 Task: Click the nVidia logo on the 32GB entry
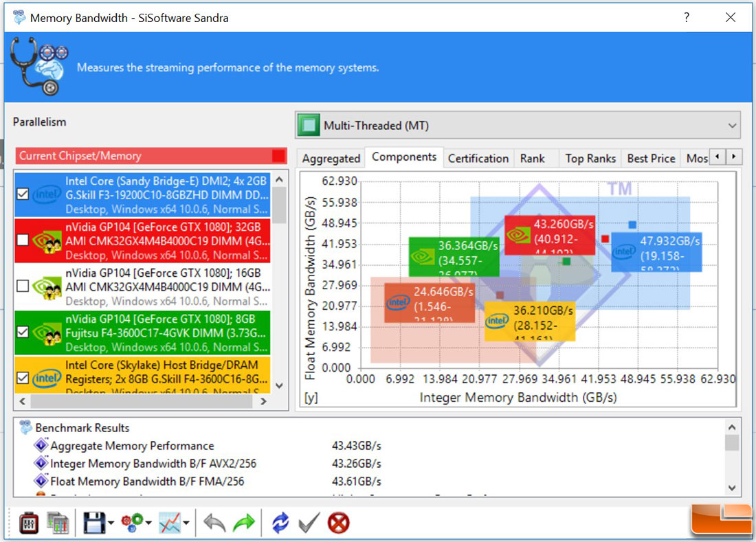[47, 240]
